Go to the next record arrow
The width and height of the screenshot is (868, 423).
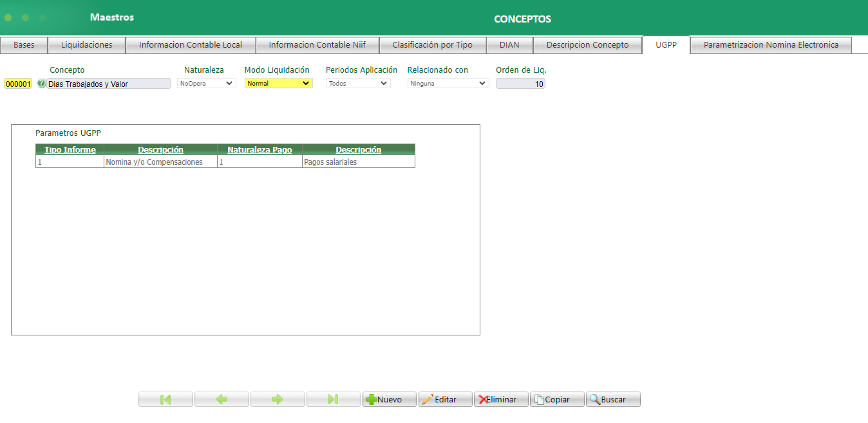tap(278, 399)
